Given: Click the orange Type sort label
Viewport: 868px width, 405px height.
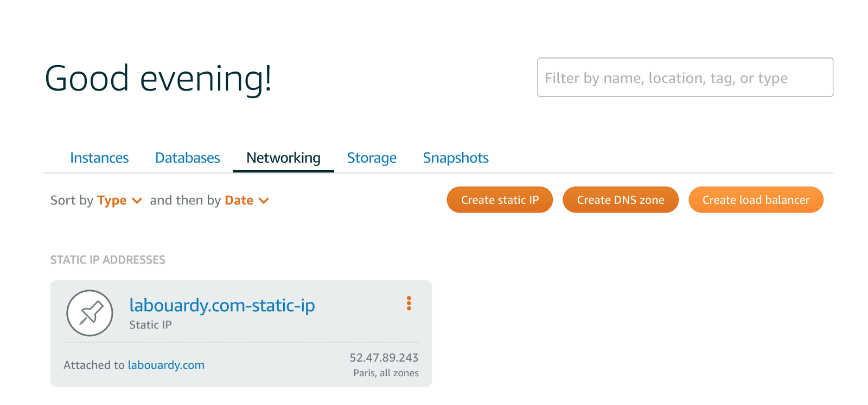Looking at the screenshot, I should point(112,201).
